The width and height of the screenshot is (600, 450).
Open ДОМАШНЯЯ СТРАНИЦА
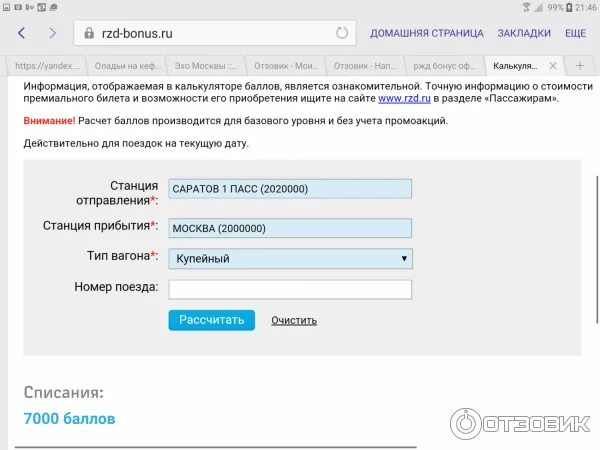click(x=426, y=33)
